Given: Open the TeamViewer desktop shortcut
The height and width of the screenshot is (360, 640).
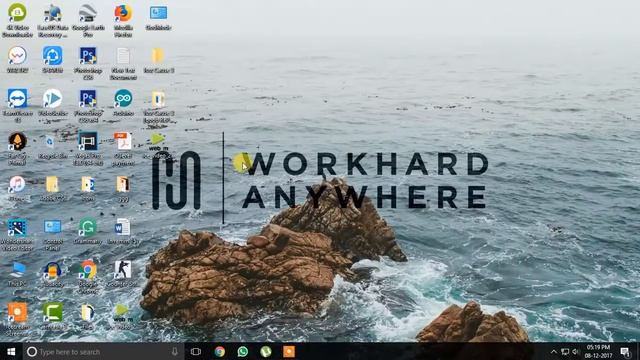Looking at the screenshot, I should (x=17, y=105).
